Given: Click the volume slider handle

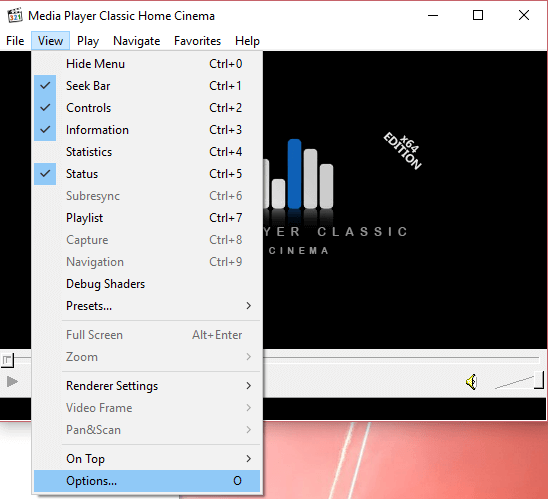Looking at the screenshot, I should point(539,380).
